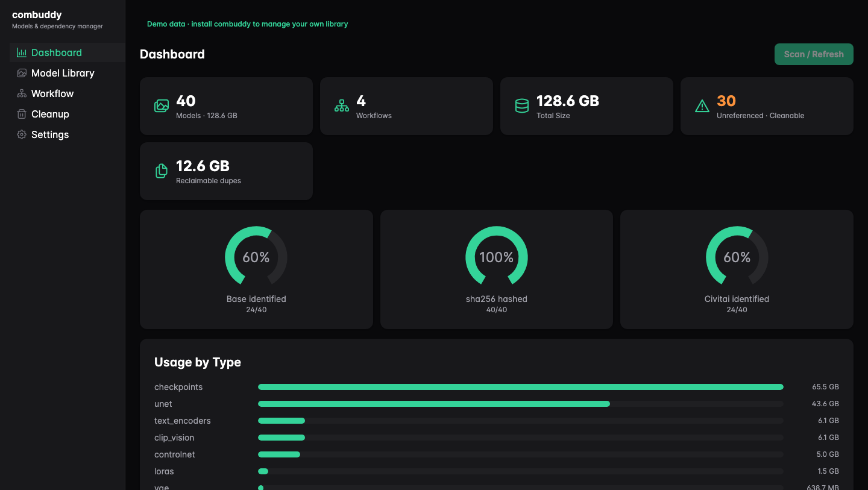Screen dimensions: 868x490
Task: Click the 1.5 GB loras size value
Action: (x=828, y=471)
